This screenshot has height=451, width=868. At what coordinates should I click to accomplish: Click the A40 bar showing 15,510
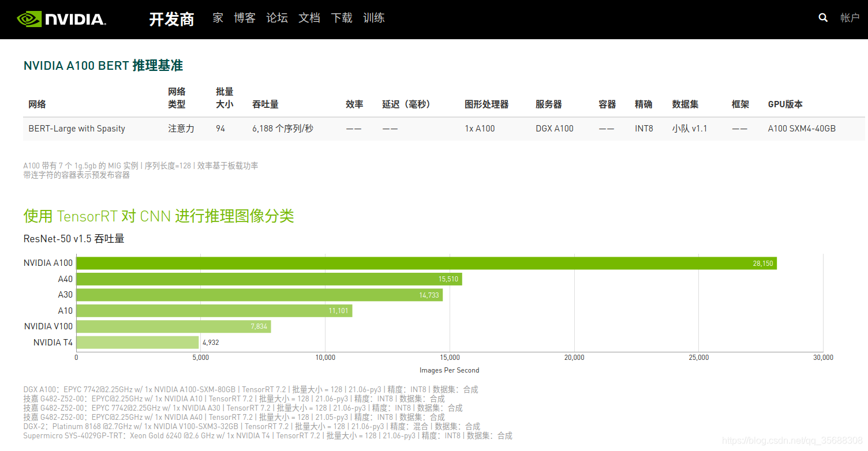[x=270, y=279]
